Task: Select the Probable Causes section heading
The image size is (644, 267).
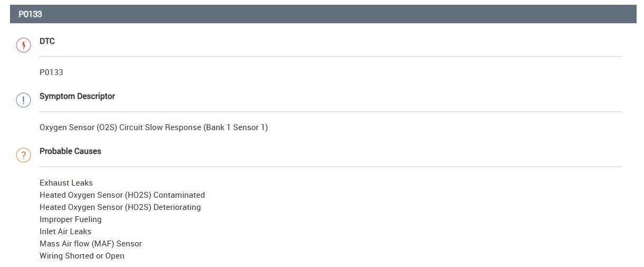Action: pos(70,151)
